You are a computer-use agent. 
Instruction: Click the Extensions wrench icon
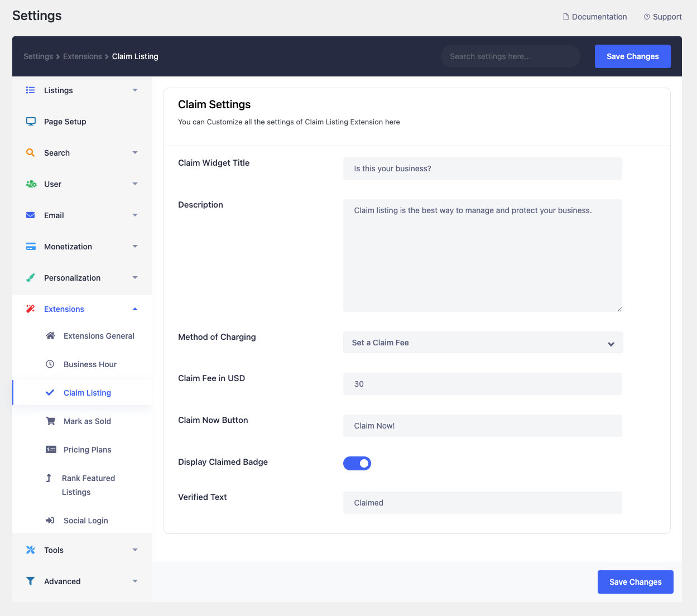click(30, 309)
